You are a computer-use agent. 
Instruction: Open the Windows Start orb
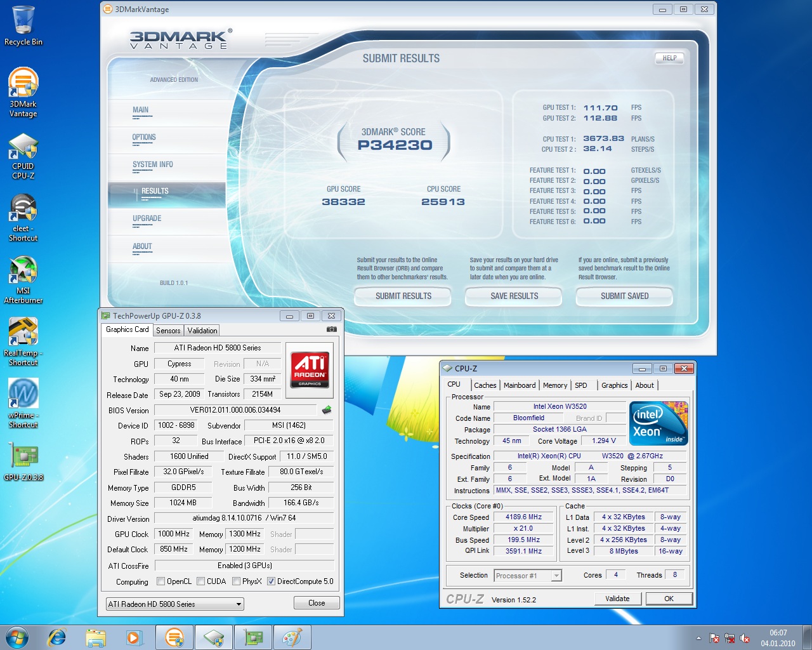point(17,637)
